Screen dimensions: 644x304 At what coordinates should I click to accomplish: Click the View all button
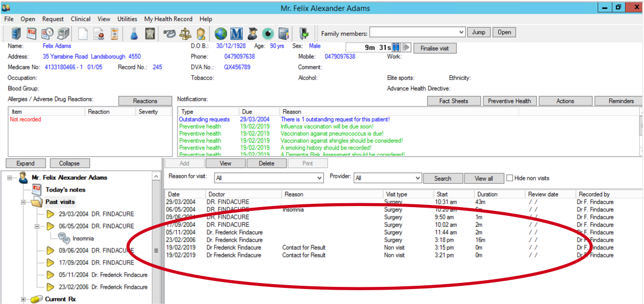click(484, 178)
